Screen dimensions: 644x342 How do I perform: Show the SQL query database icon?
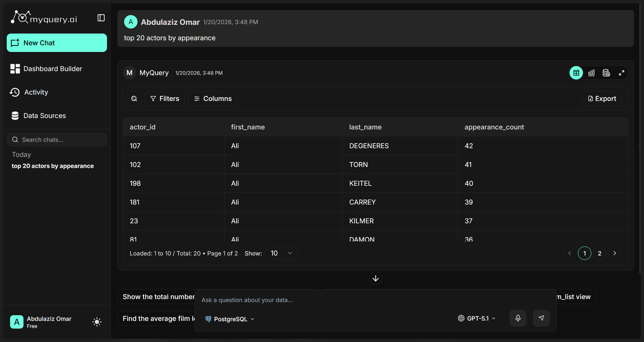pos(606,73)
